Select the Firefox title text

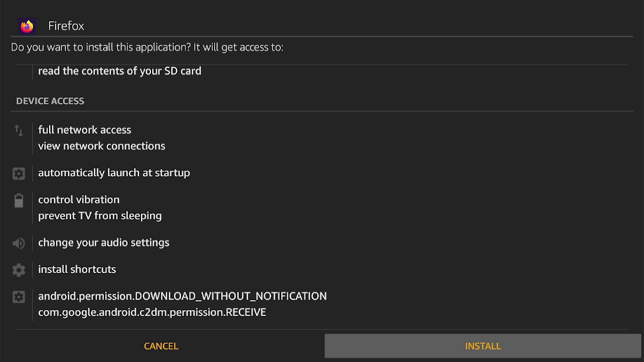[66, 26]
